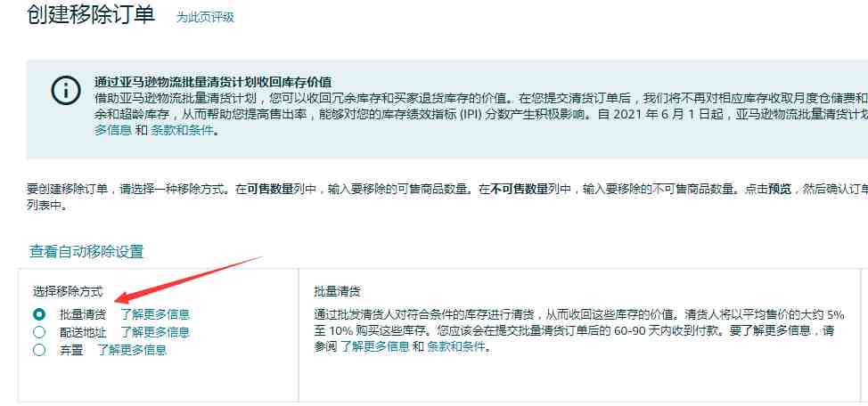Screen dimensions: 868x406
Task: Open 了解更多信息 next to 配送地址 option
Action: coord(155,332)
